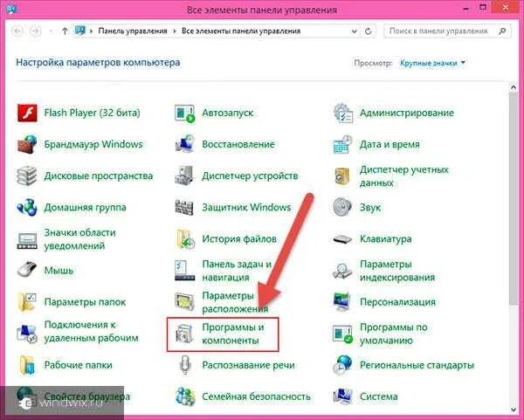
Task: Click the scrollbar up arrow
Action: click(514, 86)
